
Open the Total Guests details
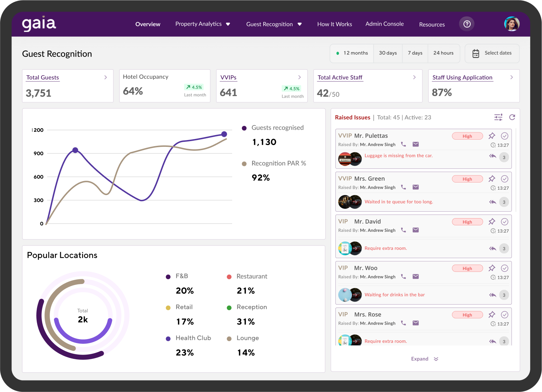(42, 77)
